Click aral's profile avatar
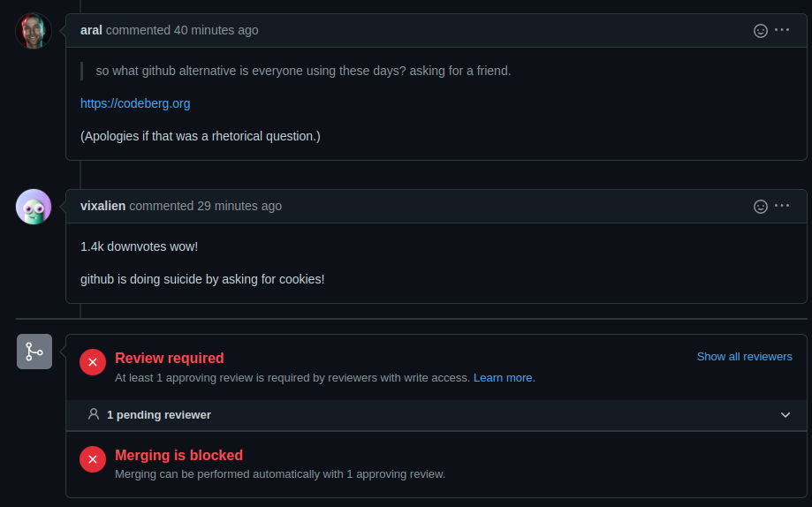 [34, 31]
